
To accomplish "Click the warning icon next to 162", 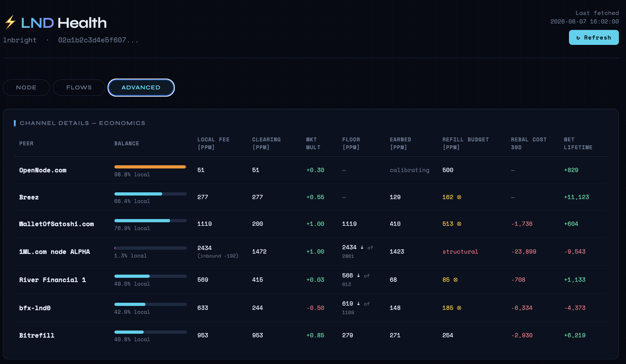I will pos(459,197).
